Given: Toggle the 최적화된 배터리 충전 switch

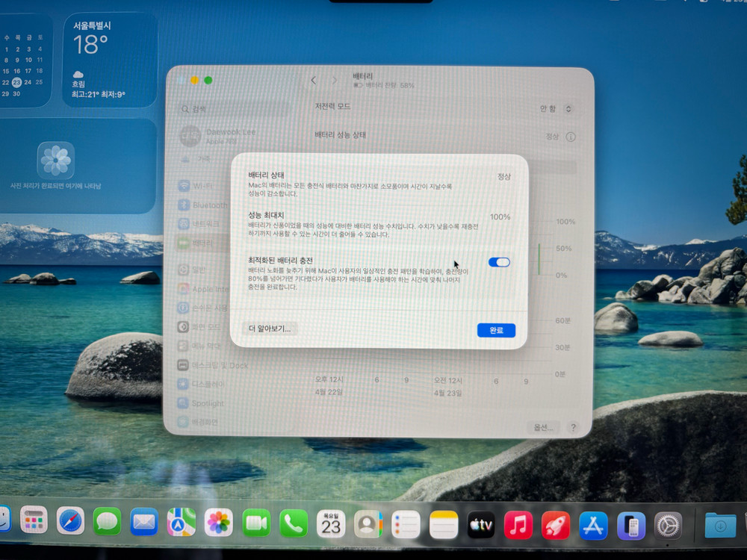Looking at the screenshot, I should pos(499,262).
